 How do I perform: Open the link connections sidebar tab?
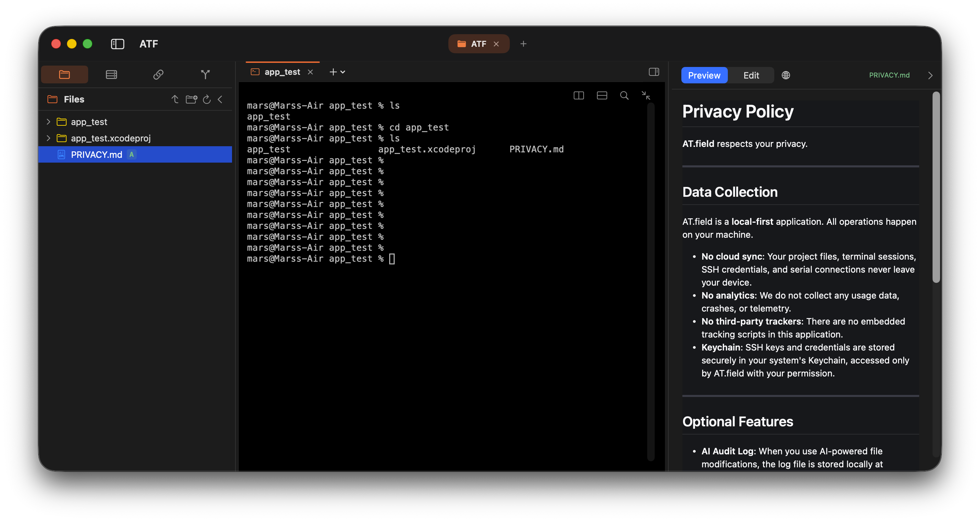click(158, 74)
